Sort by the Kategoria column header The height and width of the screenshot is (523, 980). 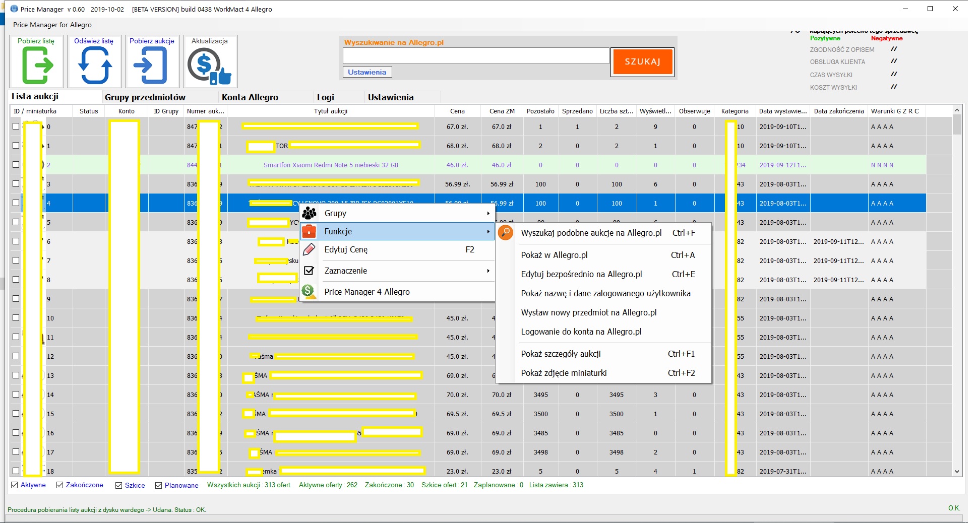coord(734,111)
